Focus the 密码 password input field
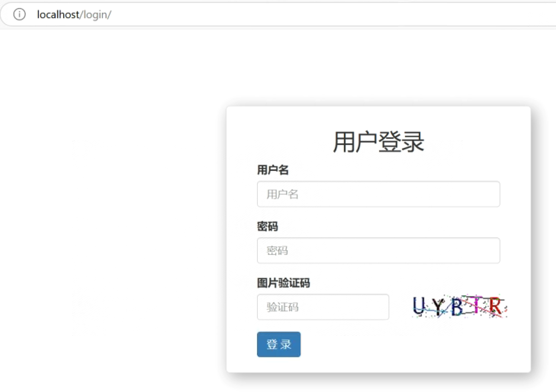The height and width of the screenshot is (392, 556). click(378, 250)
